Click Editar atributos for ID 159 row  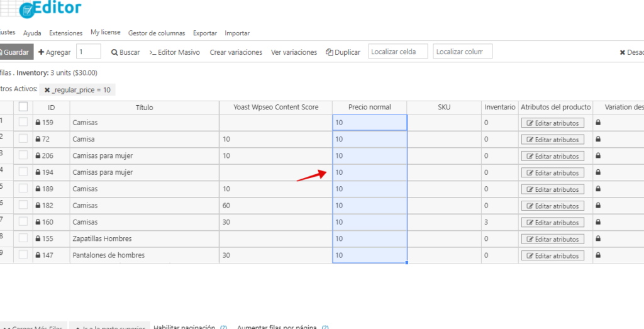(552, 123)
